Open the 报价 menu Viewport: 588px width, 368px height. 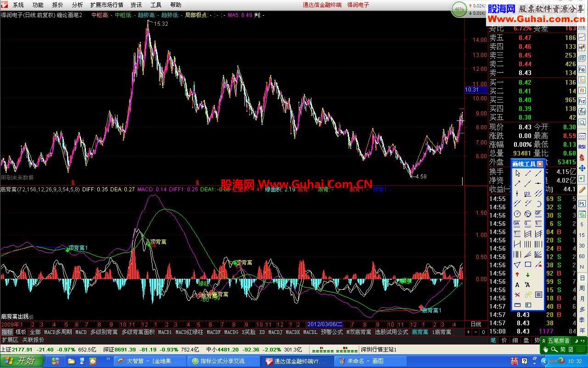(58, 5)
